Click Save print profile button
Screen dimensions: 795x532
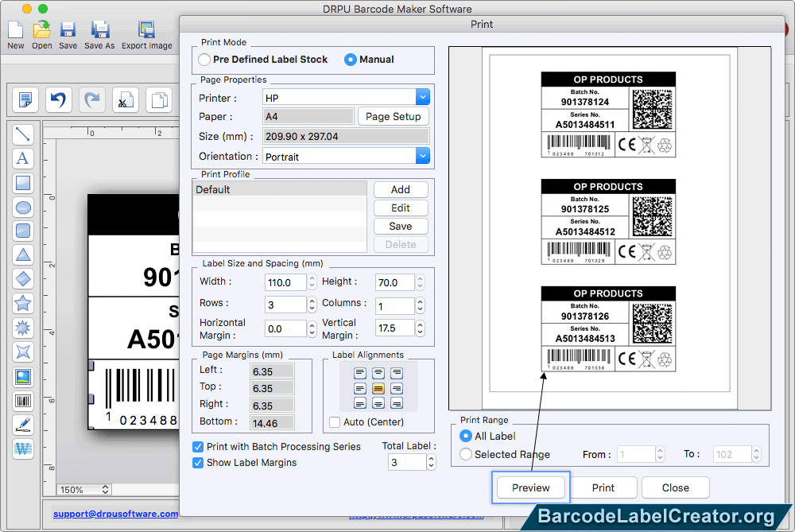point(401,226)
